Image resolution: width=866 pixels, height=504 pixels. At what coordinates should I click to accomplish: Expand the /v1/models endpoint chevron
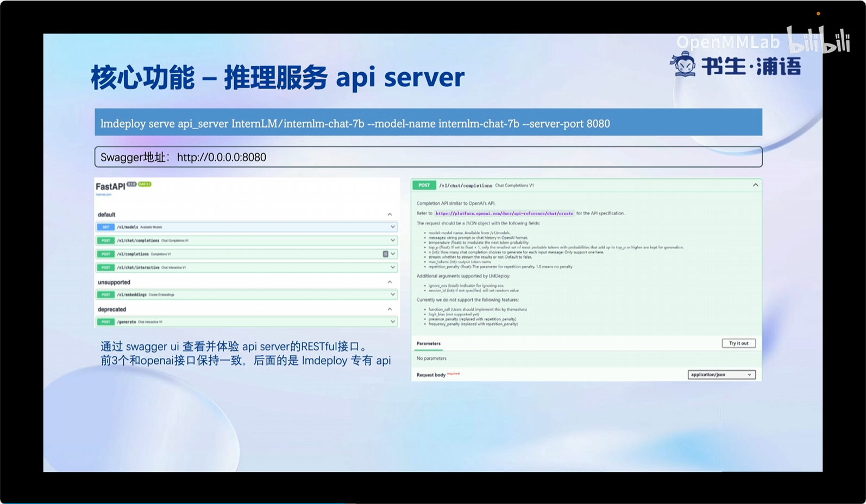click(x=392, y=227)
